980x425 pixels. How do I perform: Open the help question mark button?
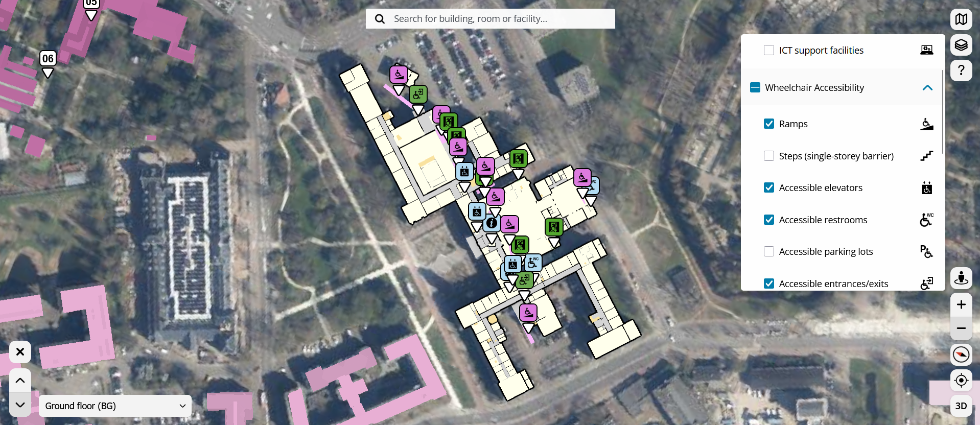(961, 70)
